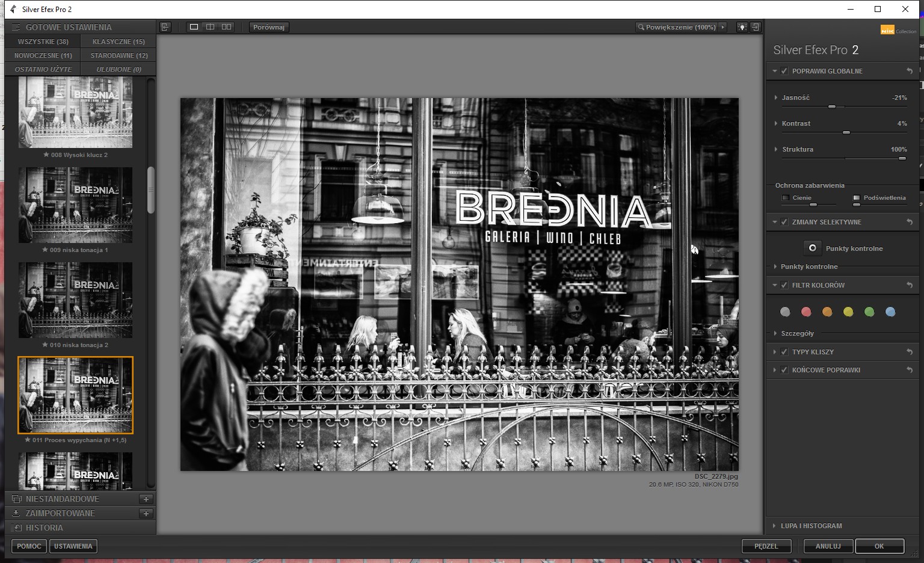This screenshot has height=563, width=924.
Task: Click the magnifier zoom icon
Action: [x=641, y=27]
